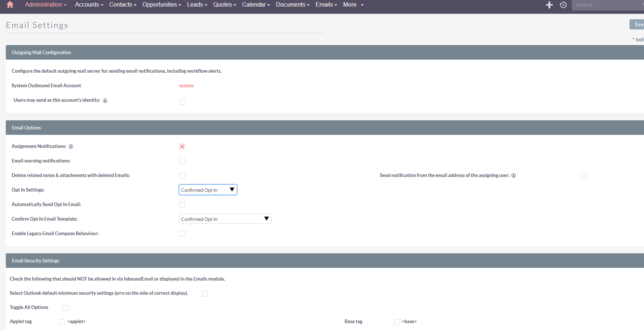The image size is (644, 330).
Task: Toggle the Assignment Notifications checkbox
Action: (182, 146)
